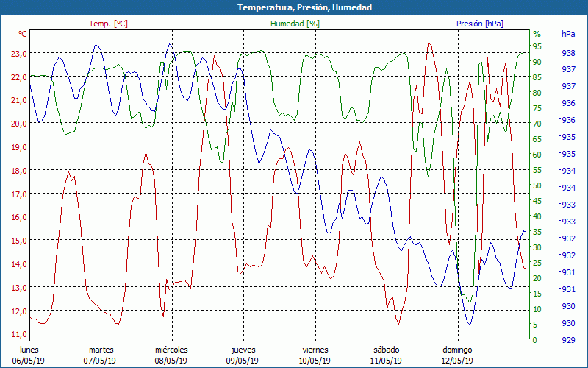Click the 'lunes' day label
588x368 pixels.
point(29,350)
